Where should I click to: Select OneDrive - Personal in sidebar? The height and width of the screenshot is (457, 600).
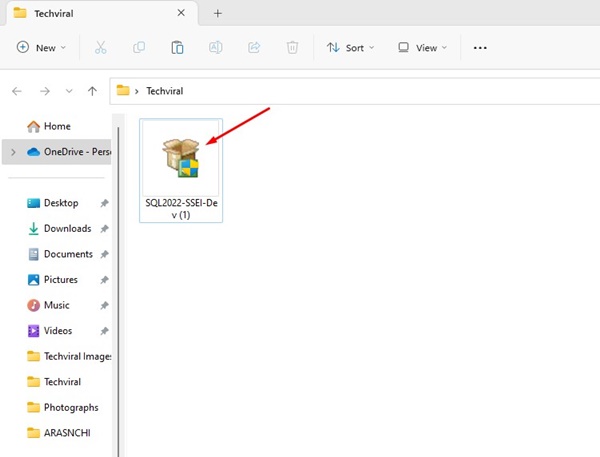[x=57, y=152]
